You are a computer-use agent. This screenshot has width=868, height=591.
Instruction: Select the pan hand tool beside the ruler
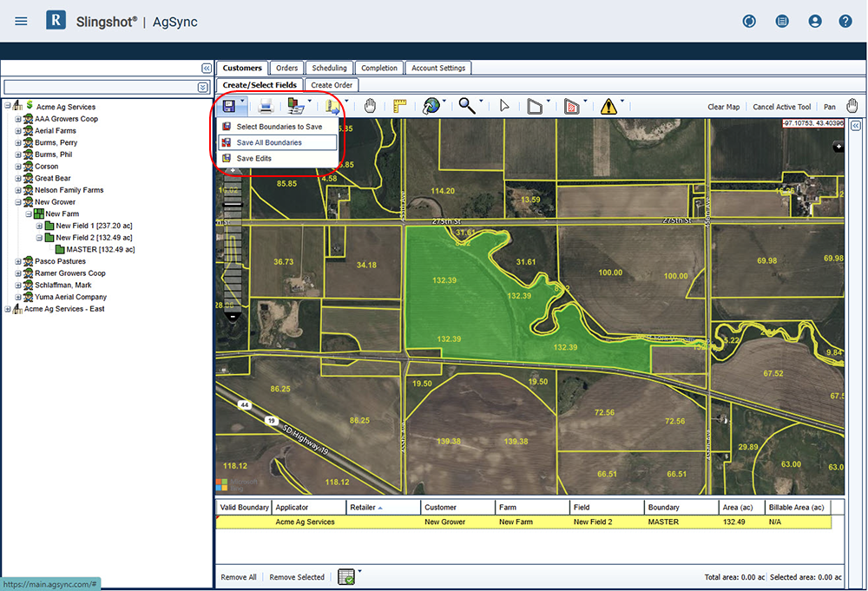pyautogui.click(x=370, y=106)
